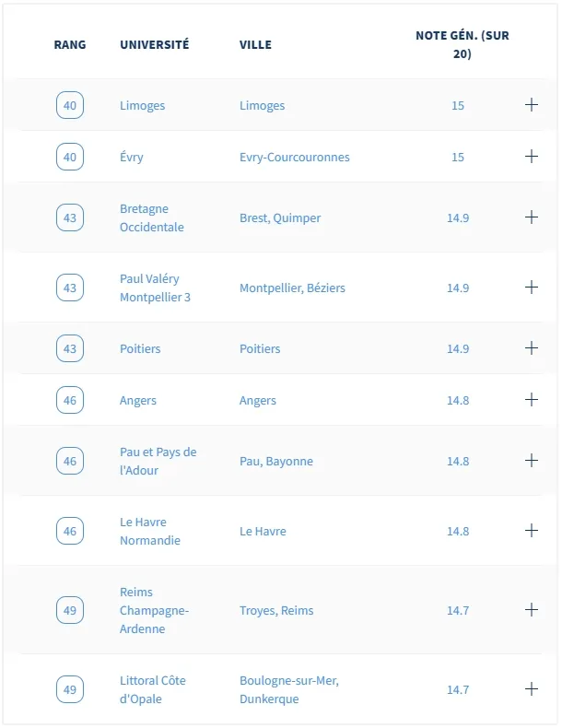Click the Montpellier, Béziers city text
This screenshot has width=562, height=728.
[x=292, y=288]
